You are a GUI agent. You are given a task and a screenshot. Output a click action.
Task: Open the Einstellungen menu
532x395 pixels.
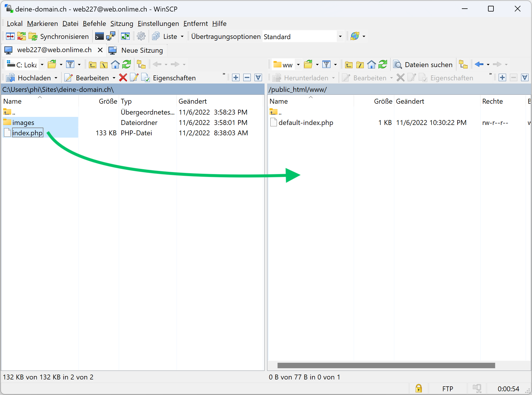[158, 24]
